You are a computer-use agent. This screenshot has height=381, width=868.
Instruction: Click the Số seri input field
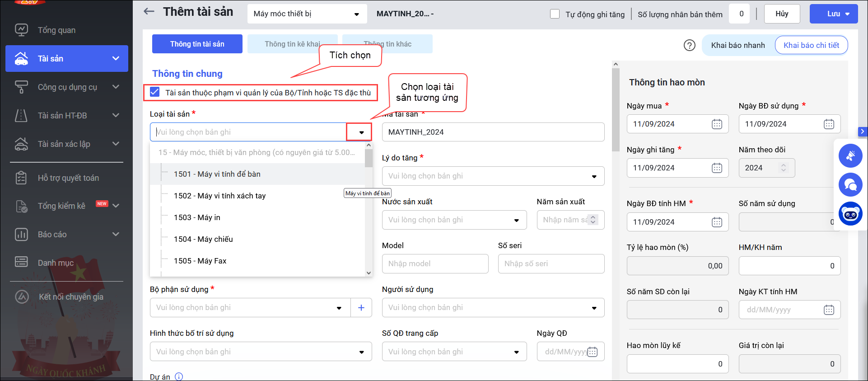551,263
